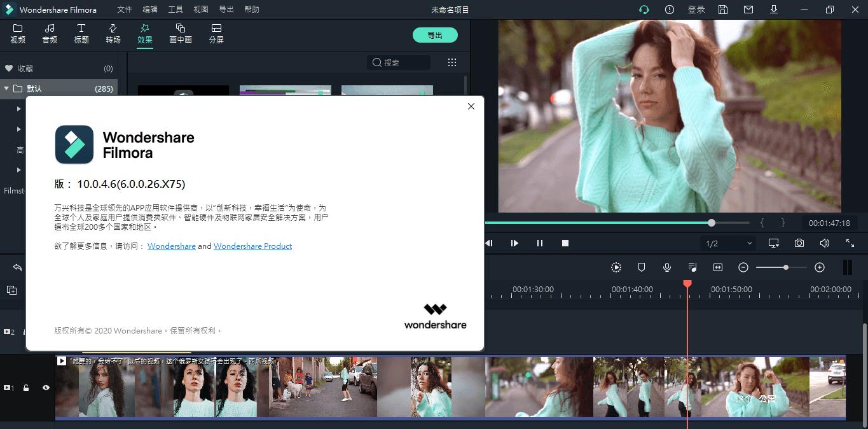Open the 工具 menu

(x=176, y=10)
